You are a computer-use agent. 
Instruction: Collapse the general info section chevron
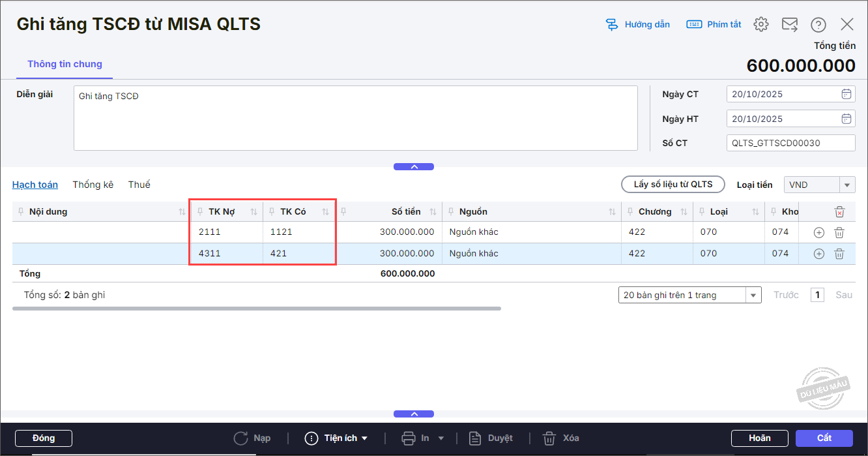(414, 167)
